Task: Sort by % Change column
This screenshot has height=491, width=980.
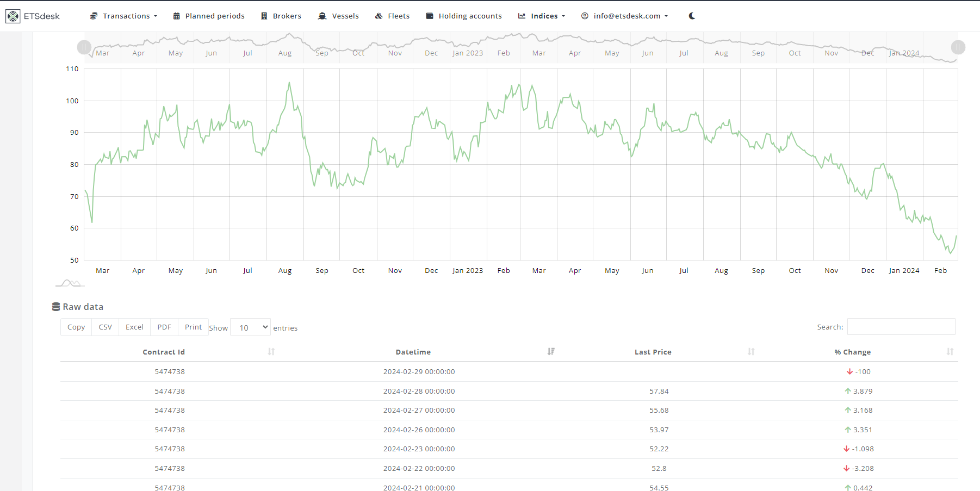Action: click(950, 352)
